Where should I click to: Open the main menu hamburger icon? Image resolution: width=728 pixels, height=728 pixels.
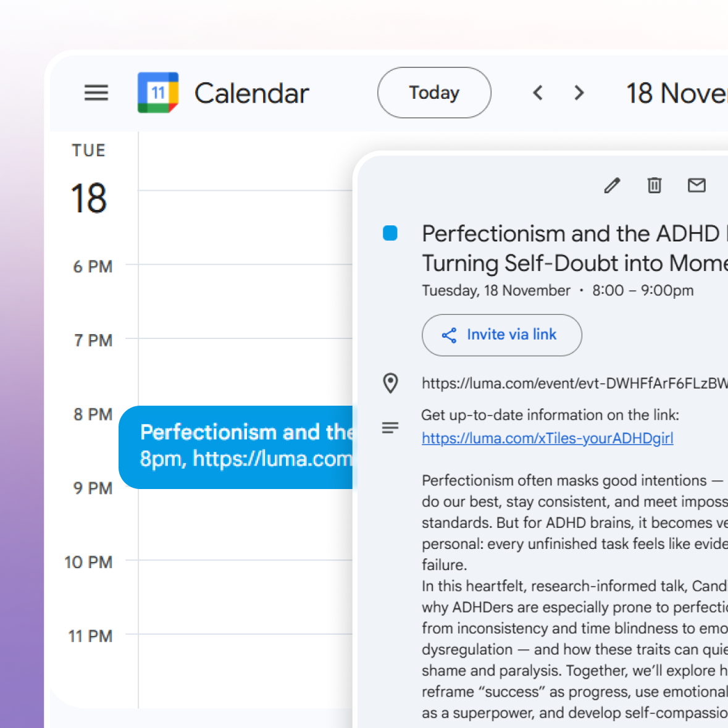pyautogui.click(x=96, y=93)
